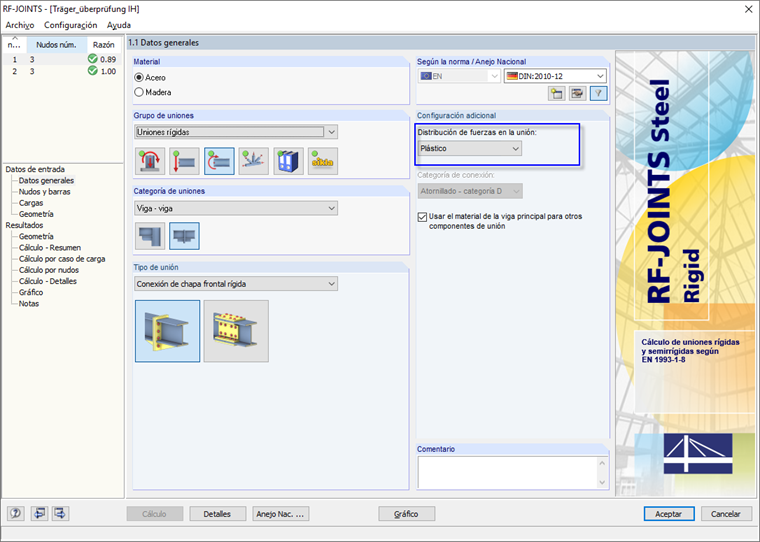Select the Acero material radio button
Image resolution: width=760 pixels, height=542 pixels.
[139, 78]
